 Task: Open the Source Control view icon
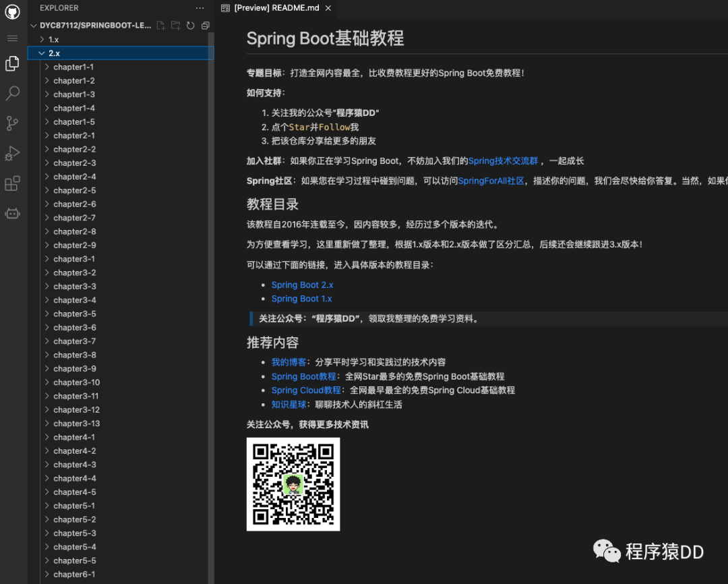pyautogui.click(x=13, y=123)
